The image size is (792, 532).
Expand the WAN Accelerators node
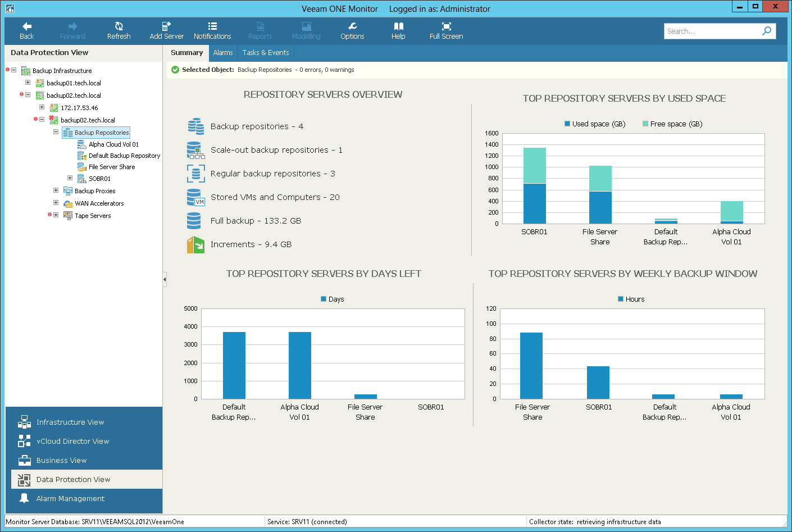(56, 203)
